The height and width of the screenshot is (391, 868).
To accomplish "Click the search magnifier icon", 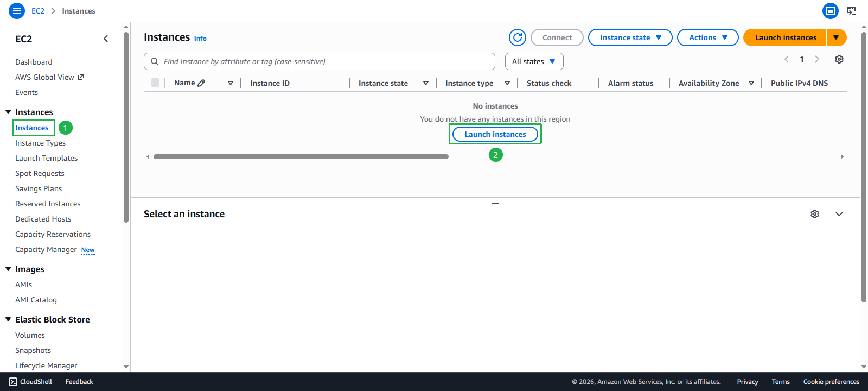I will pos(155,61).
